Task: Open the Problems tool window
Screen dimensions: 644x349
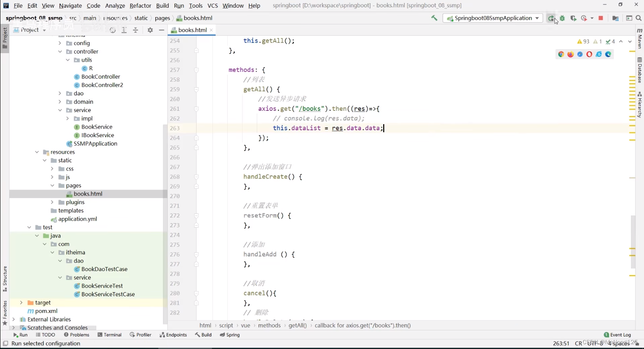Action: point(76,335)
